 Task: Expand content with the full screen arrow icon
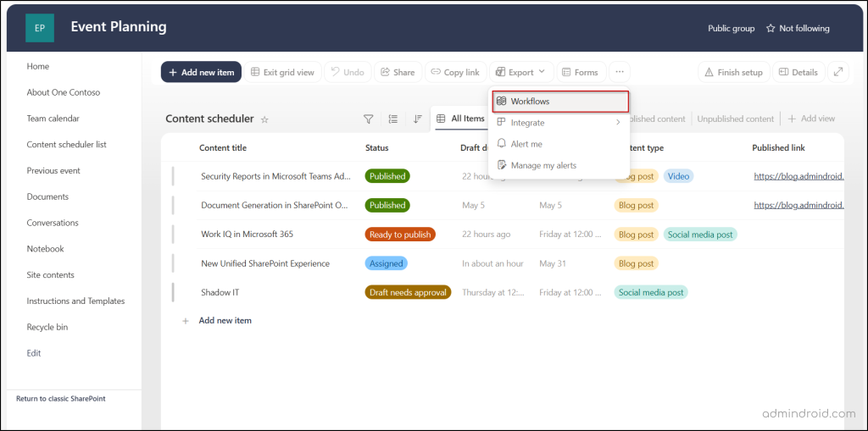click(x=838, y=72)
